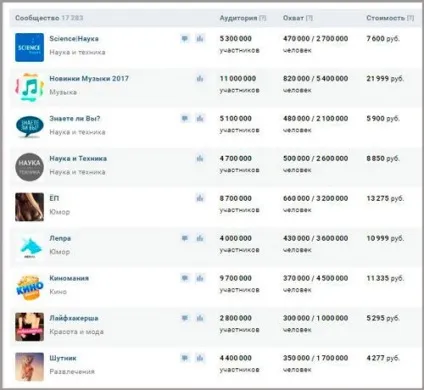Open statistics icon for Знаете ли Вы?

tap(200, 118)
